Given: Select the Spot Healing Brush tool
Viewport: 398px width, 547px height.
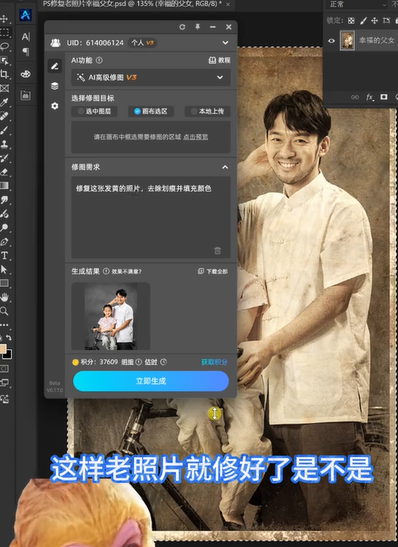Looking at the screenshot, I should click(4, 116).
